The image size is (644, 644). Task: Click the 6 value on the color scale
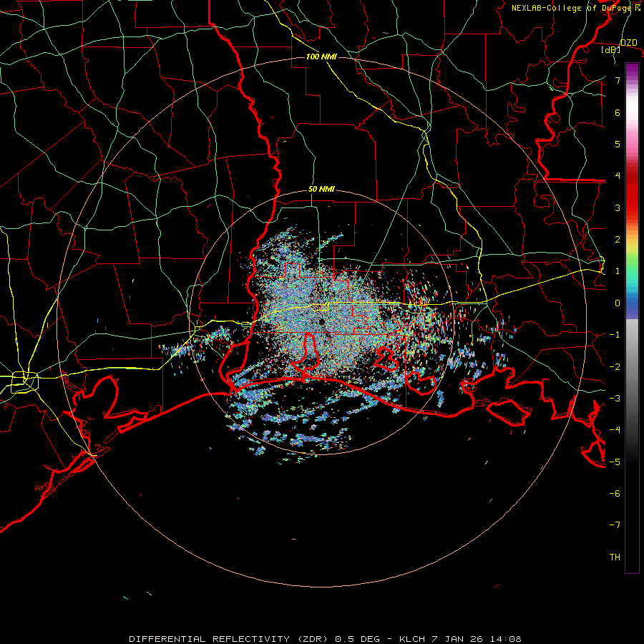click(618, 112)
